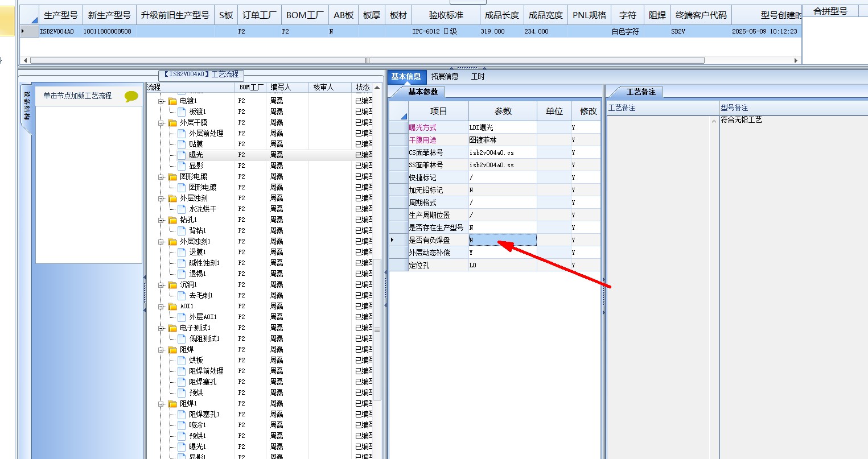Click 单击节点加载工艺流程 label
868x459 pixels.
click(77, 96)
